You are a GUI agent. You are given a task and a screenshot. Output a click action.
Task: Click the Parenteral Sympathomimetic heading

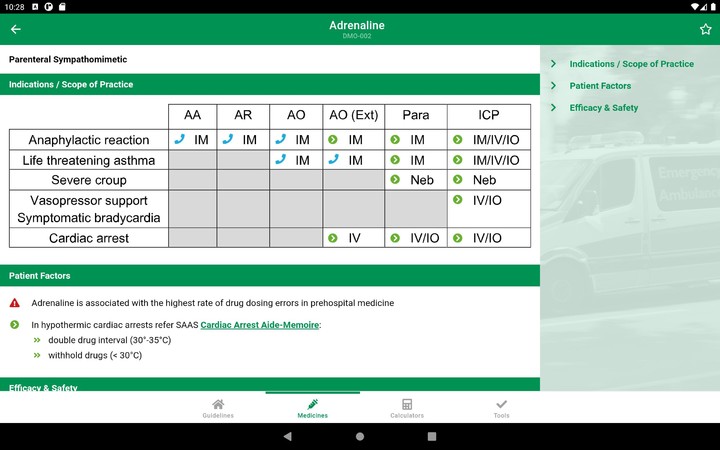coord(68,59)
